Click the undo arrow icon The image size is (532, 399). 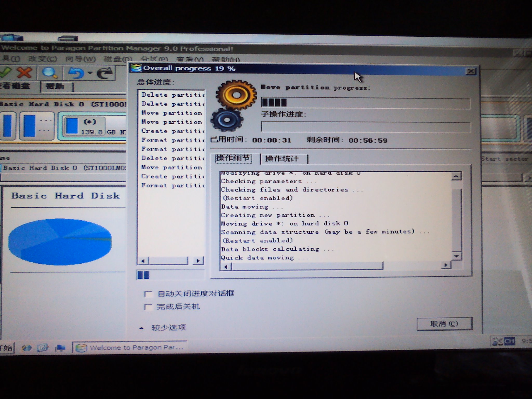(75, 73)
